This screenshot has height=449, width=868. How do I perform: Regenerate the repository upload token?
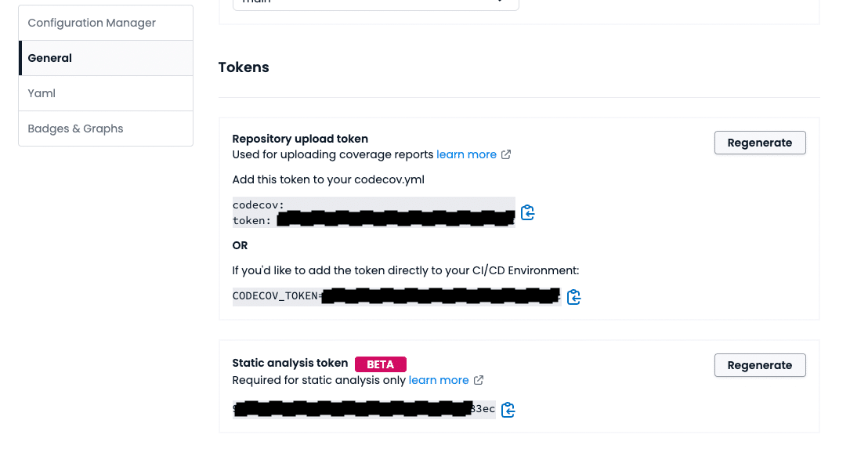(759, 143)
